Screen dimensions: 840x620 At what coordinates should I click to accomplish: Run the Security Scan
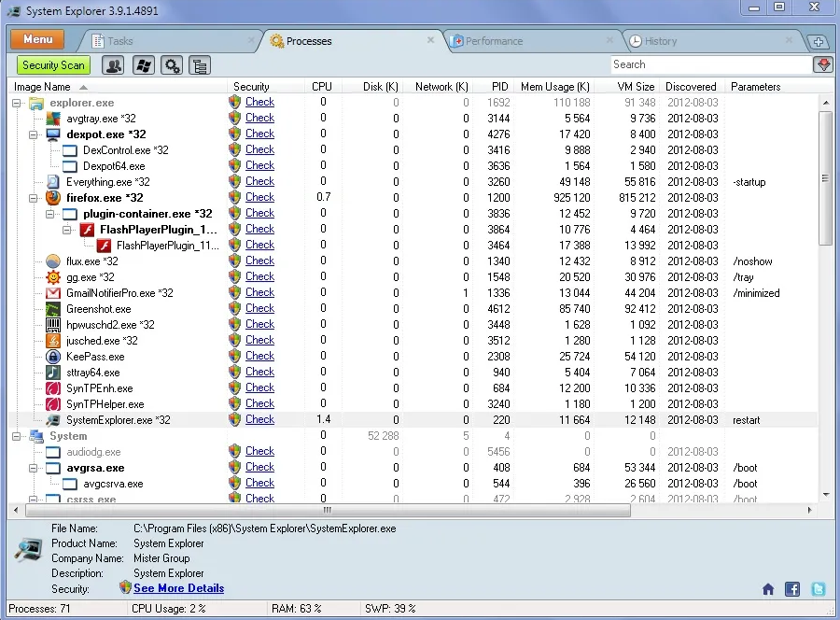coord(53,65)
